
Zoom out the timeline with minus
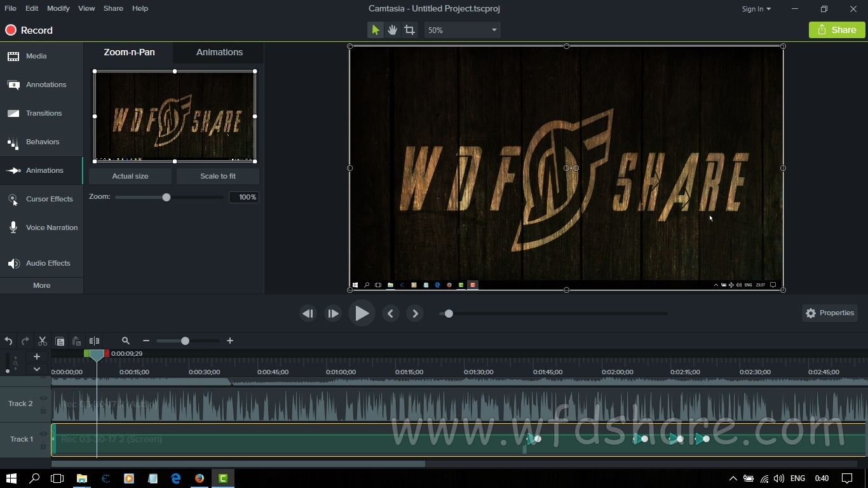[146, 341]
